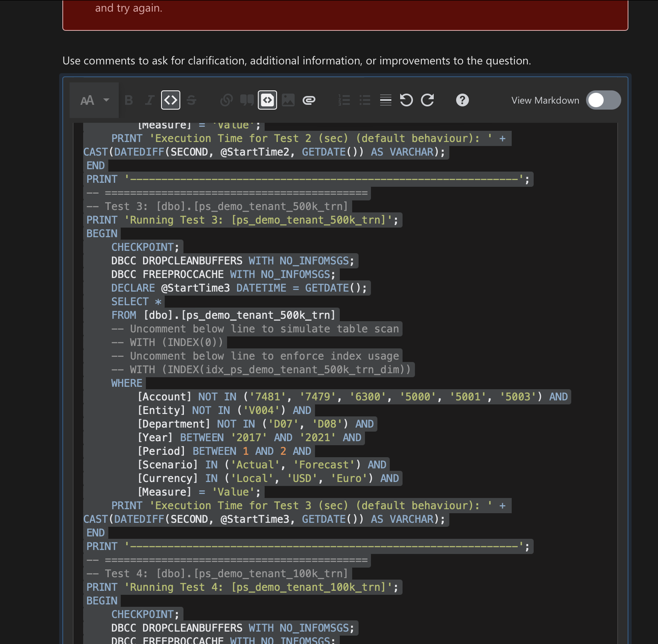Click the [Scenario] IN ('Actual', 'Forecast') line
Screen dimensions: 658x644
coord(262,465)
